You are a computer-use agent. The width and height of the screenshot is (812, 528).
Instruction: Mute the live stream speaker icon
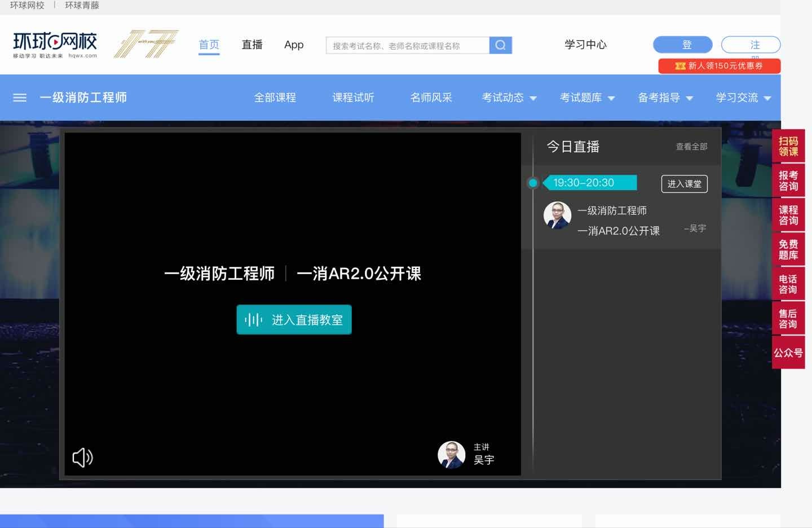pos(82,457)
